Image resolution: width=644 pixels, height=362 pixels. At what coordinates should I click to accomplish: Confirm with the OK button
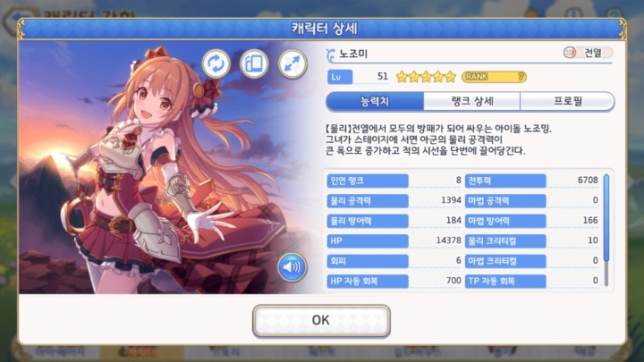321,320
